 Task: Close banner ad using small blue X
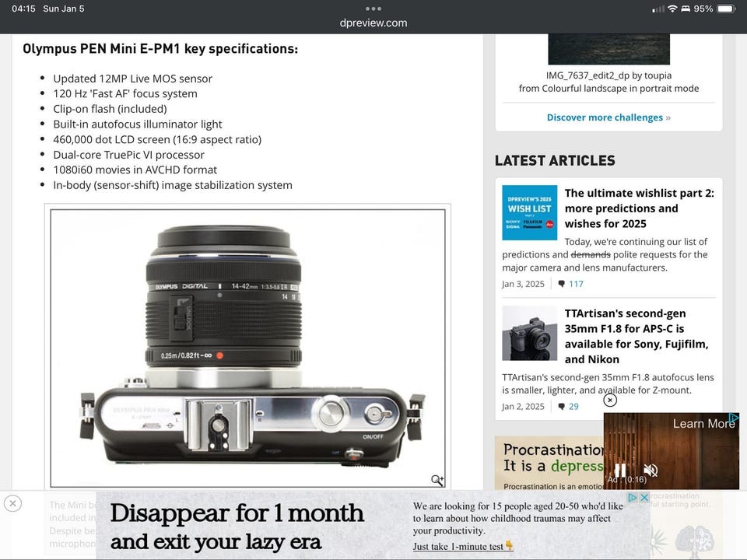[644, 497]
